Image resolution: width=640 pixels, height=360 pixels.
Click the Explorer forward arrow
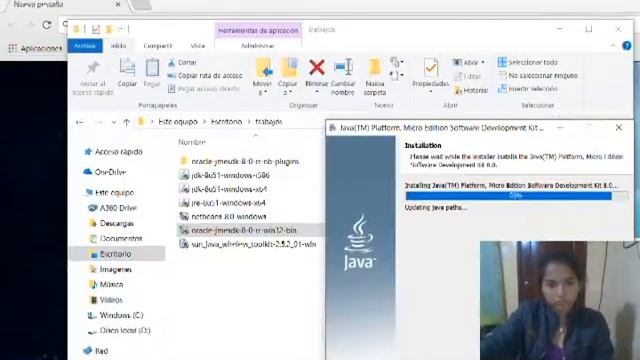tap(98, 122)
